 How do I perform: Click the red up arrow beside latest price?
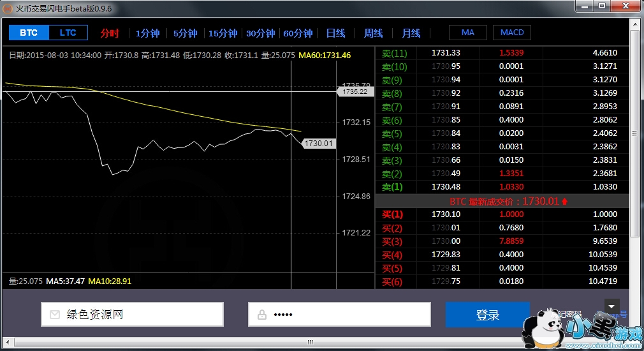[565, 201]
